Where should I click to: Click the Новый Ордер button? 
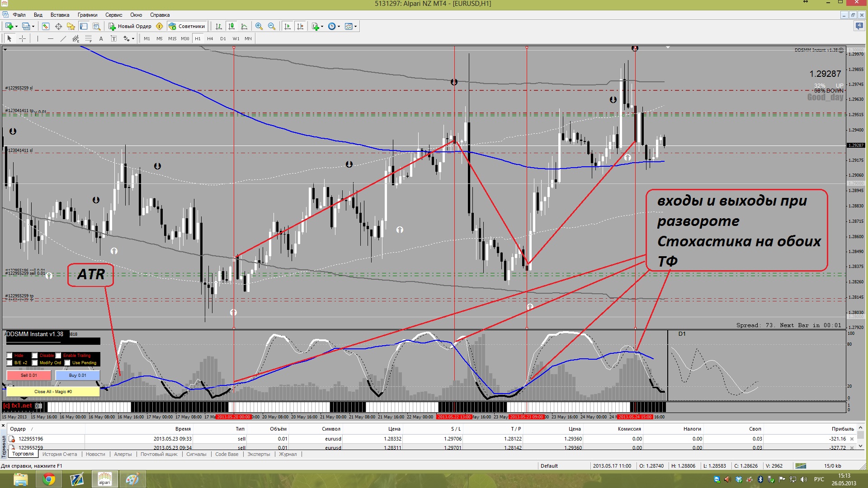pyautogui.click(x=130, y=26)
